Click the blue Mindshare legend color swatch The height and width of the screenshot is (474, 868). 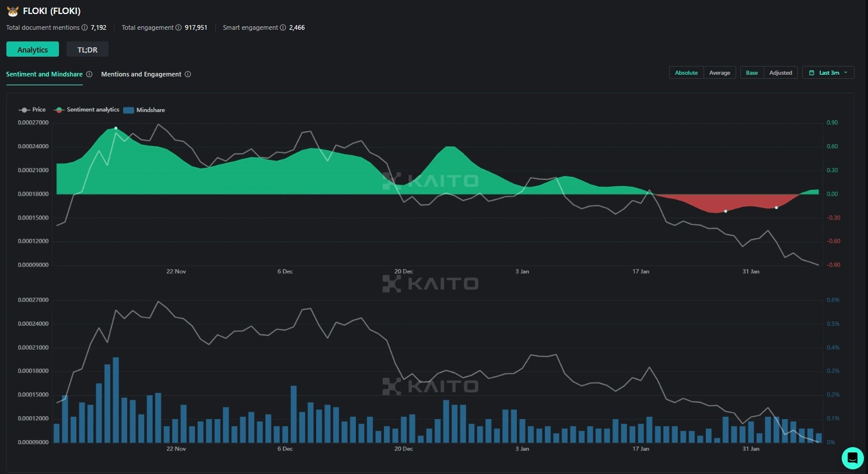click(129, 110)
